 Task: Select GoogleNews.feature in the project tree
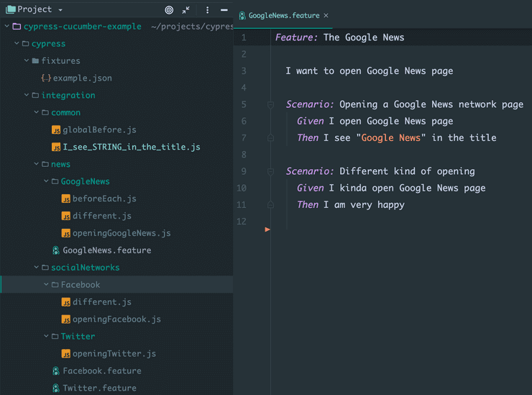(107, 250)
